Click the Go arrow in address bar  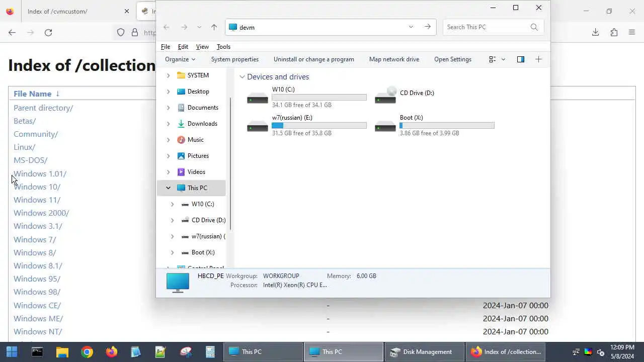tap(428, 27)
